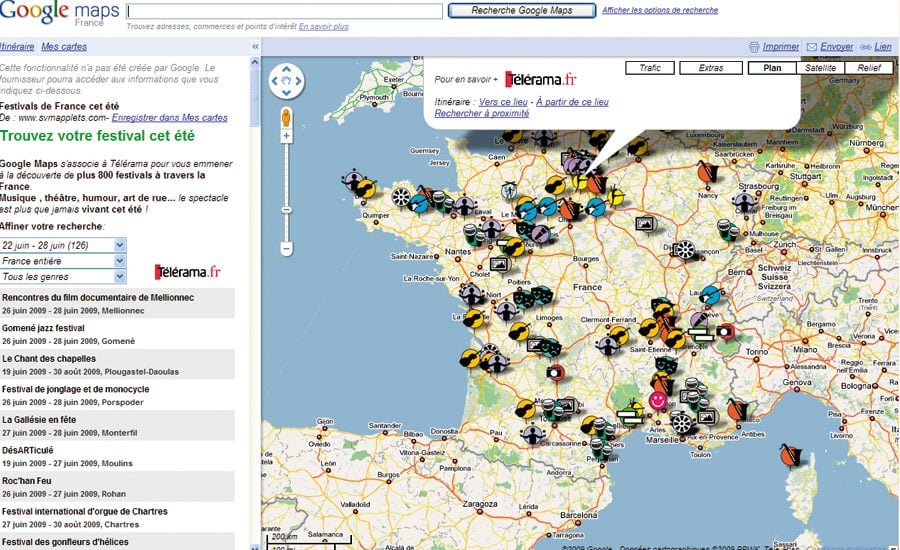Screen dimensions: 900x550
Task: Click 'Enregistrer dans Mes cartes' link
Action: 169,117
